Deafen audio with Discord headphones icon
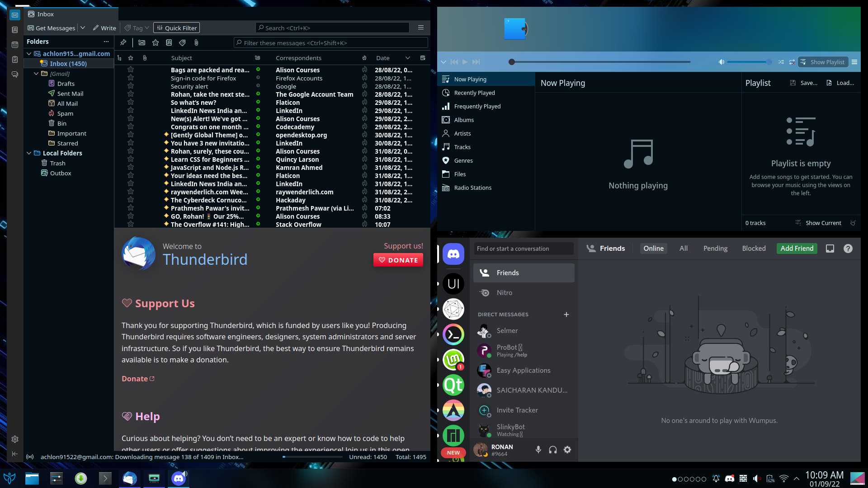 point(552,450)
